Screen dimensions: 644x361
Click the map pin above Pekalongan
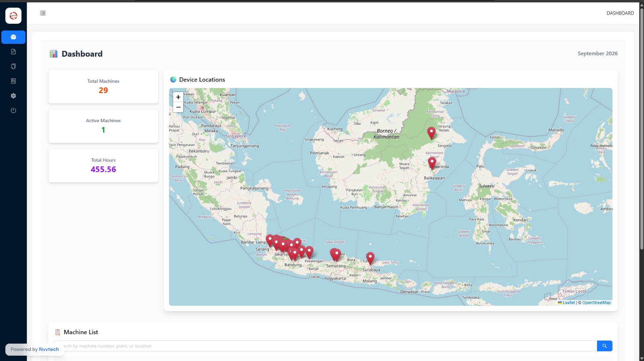click(x=309, y=252)
